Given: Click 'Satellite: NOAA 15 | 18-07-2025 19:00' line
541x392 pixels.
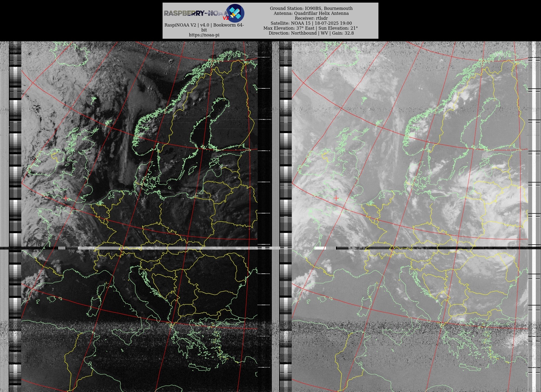Looking at the screenshot, I should pos(311,23).
